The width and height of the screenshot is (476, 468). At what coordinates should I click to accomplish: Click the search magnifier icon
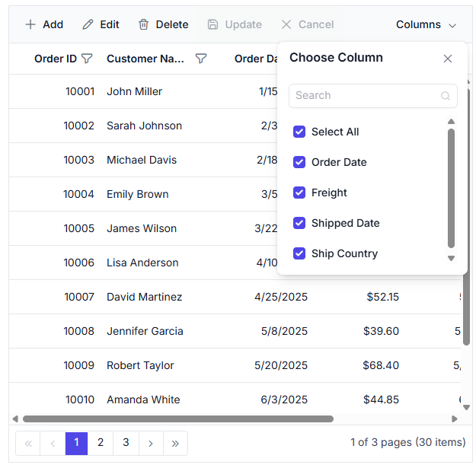tap(446, 96)
